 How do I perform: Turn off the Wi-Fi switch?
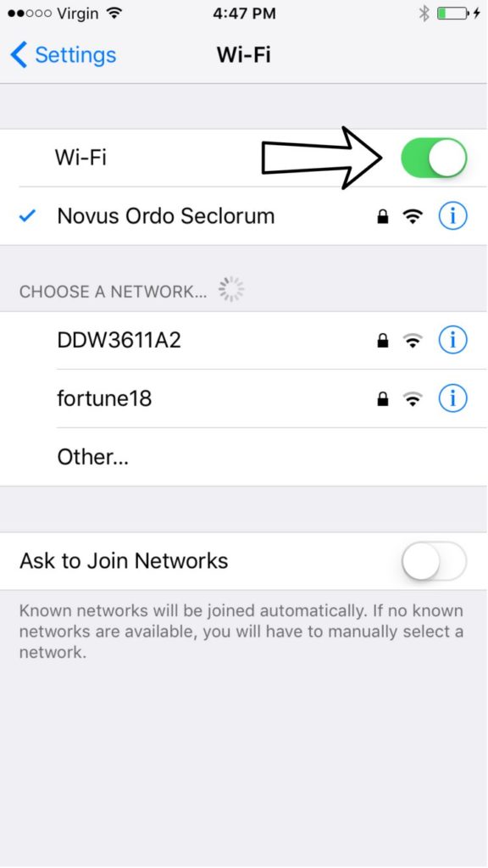tap(434, 158)
